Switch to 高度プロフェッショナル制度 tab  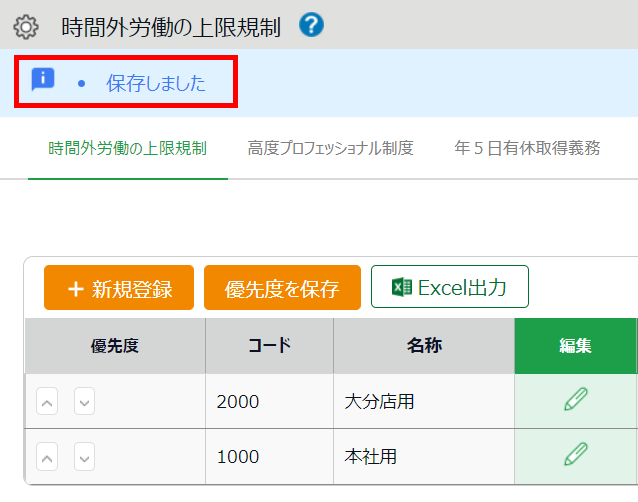[330, 149]
